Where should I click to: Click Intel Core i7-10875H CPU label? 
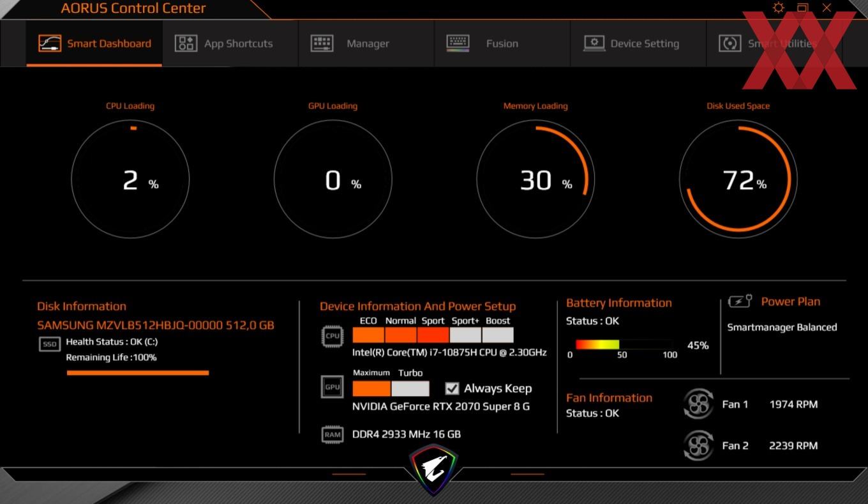[x=449, y=353]
